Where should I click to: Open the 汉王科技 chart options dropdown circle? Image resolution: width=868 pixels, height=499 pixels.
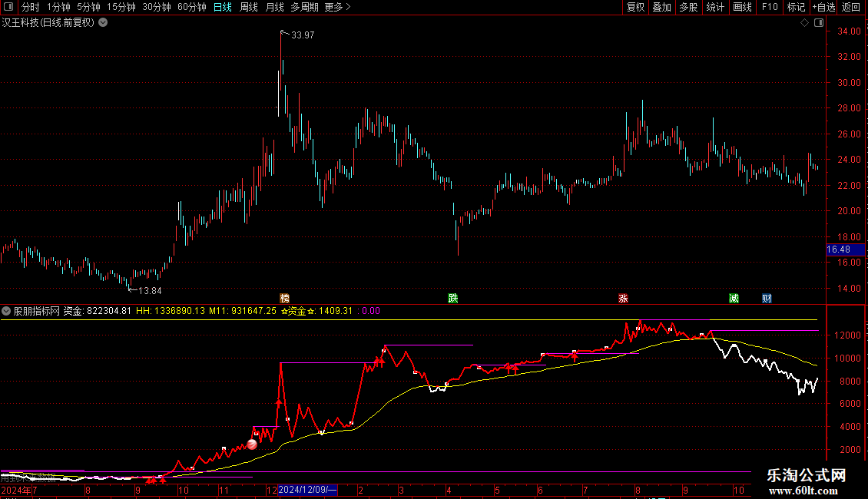[x=103, y=23]
